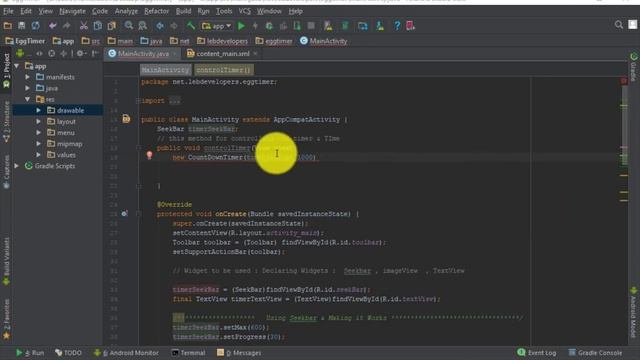Click the Copy toolbar icon
The width and height of the screenshot is (640, 360).
pos(98,26)
